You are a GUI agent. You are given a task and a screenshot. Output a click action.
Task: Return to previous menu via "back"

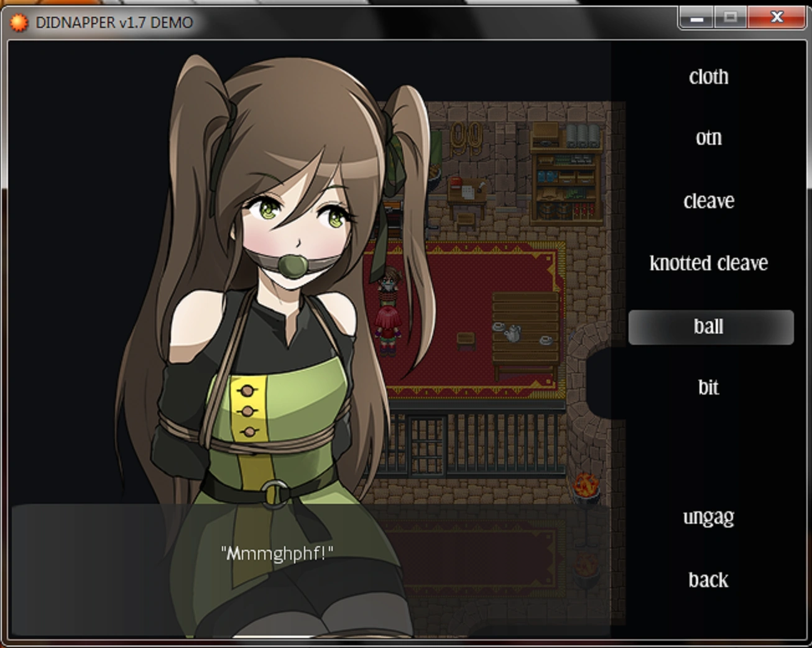coord(708,580)
